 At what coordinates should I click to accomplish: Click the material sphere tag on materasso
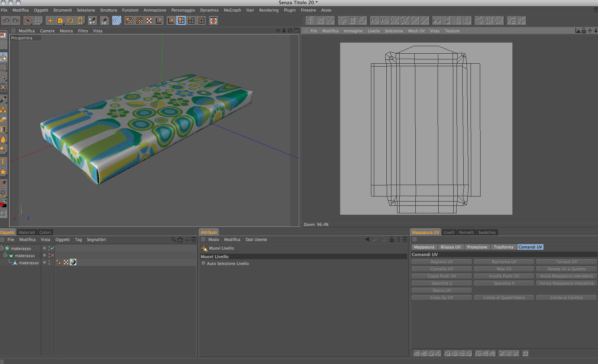pyautogui.click(x=73, y=262)
